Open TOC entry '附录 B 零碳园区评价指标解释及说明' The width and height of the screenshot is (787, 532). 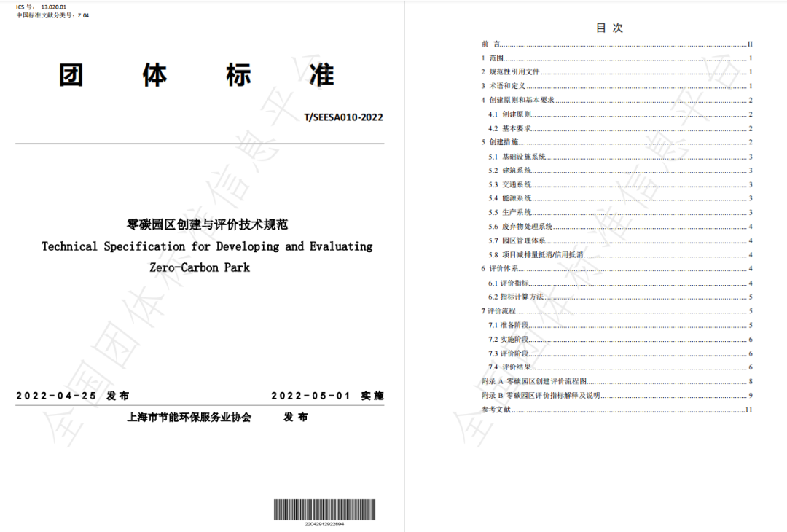(617, 395)
